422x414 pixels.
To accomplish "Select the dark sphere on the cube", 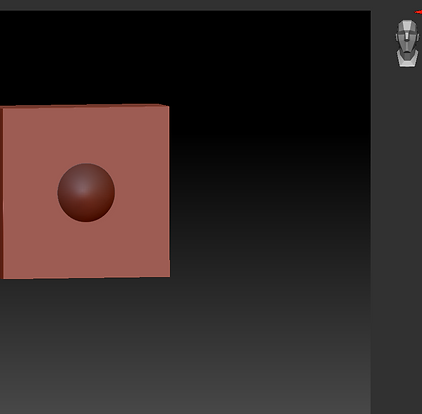I will 86,192.
